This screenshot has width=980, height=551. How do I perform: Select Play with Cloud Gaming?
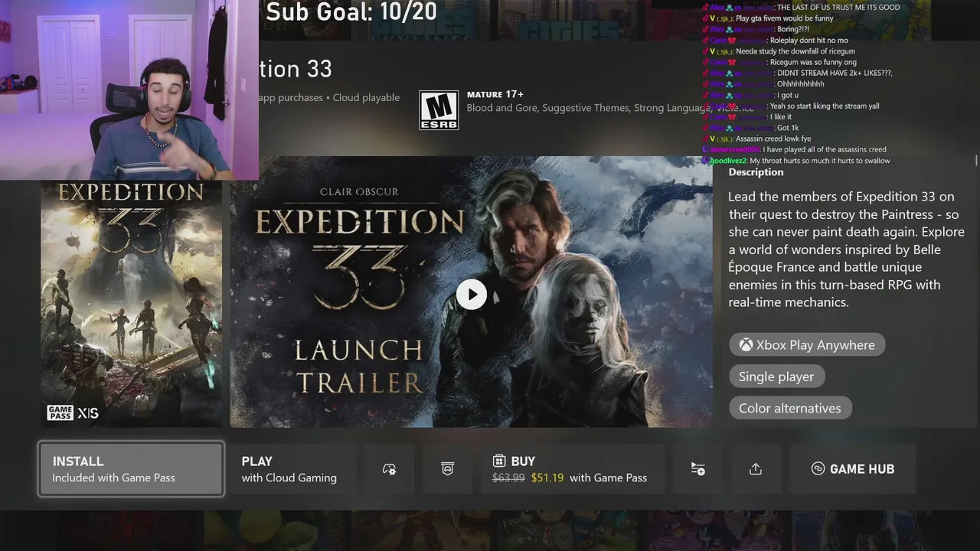click(x=293, y=469)
